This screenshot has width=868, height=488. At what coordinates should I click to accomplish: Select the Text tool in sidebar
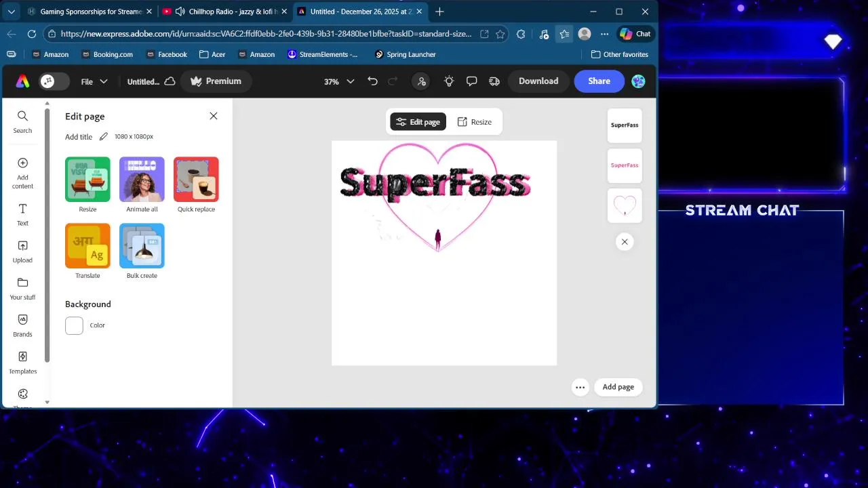coord(22,215)
